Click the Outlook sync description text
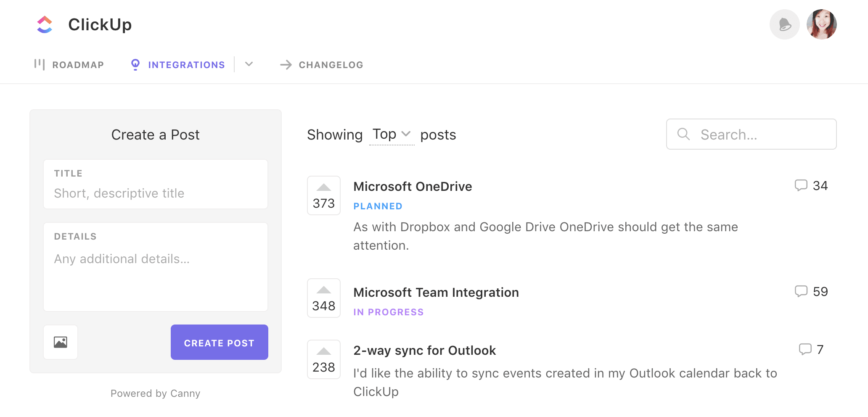The width and height of the screenshot is (868, 417). (x=565, y=382)
